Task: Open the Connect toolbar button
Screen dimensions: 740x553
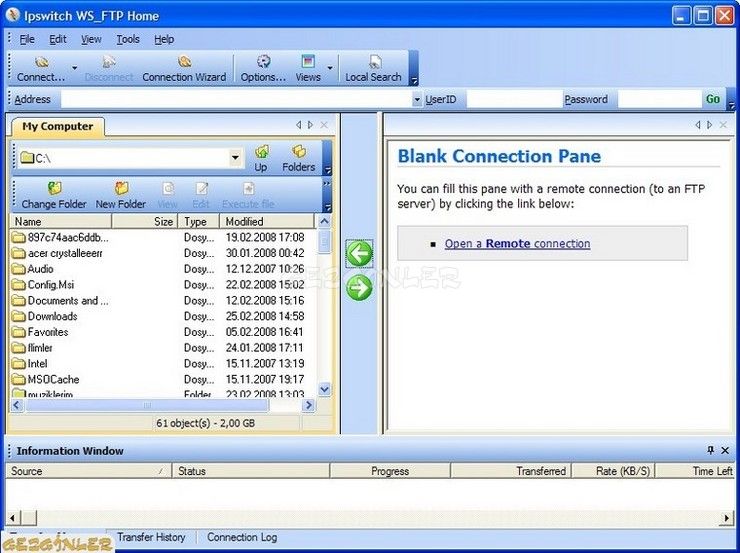Action: (x=41, y=69)
